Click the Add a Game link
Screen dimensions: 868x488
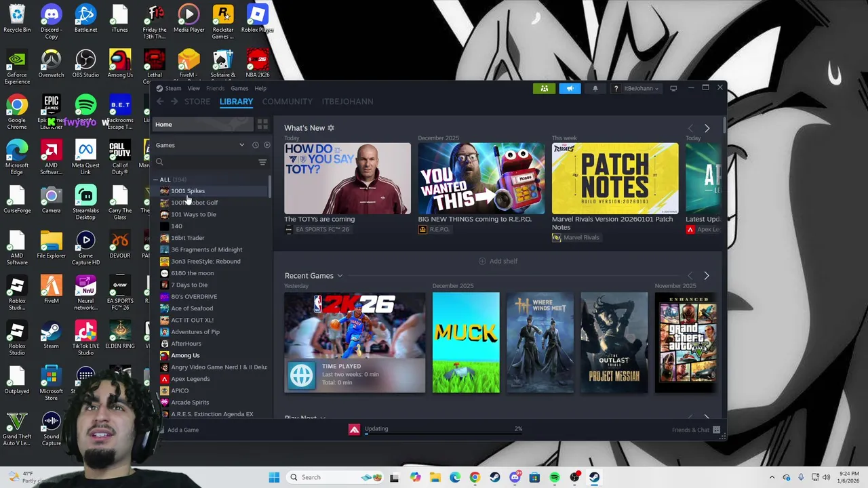pyautogui.click(x=183, y=430)
